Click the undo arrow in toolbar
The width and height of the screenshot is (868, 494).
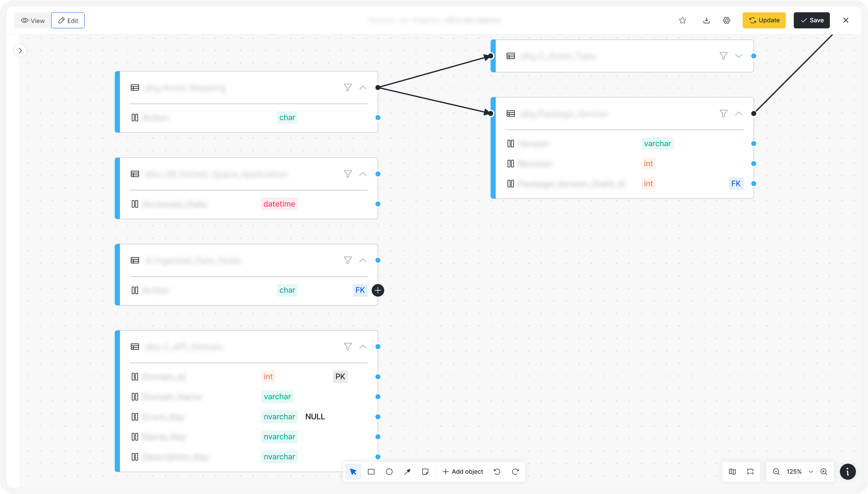[x=497, y=471]
